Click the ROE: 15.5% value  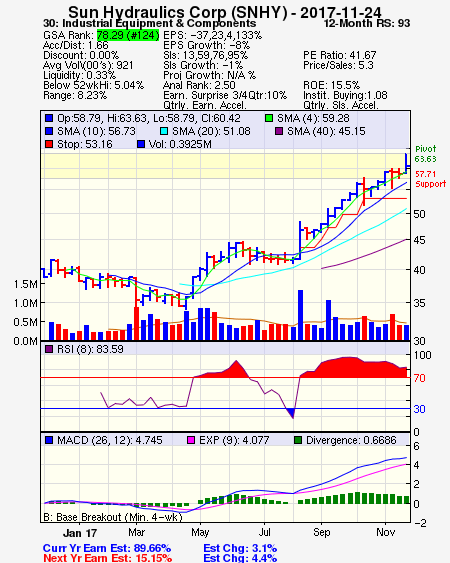(331, 85)
